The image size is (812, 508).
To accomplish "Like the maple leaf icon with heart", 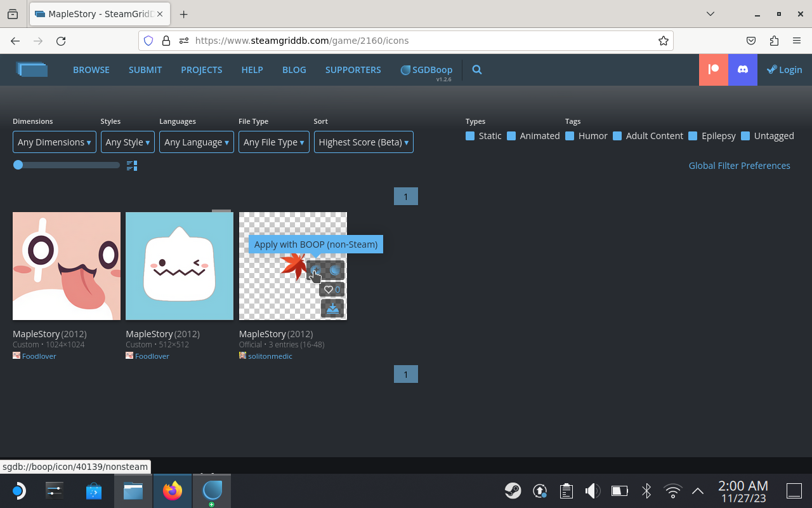I will (332, 290).
